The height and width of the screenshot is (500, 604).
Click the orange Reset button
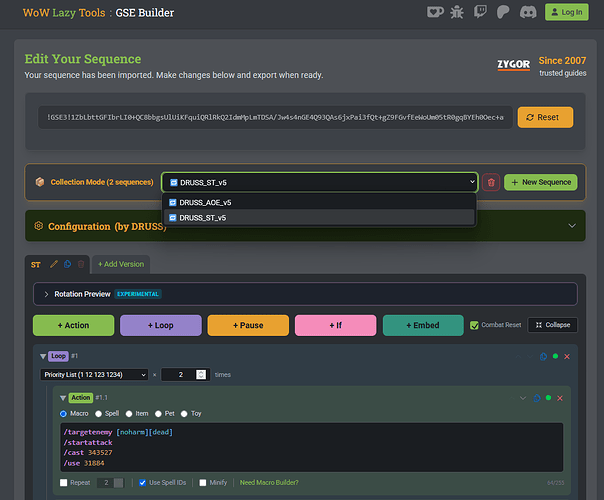click(x=545, y=117)
